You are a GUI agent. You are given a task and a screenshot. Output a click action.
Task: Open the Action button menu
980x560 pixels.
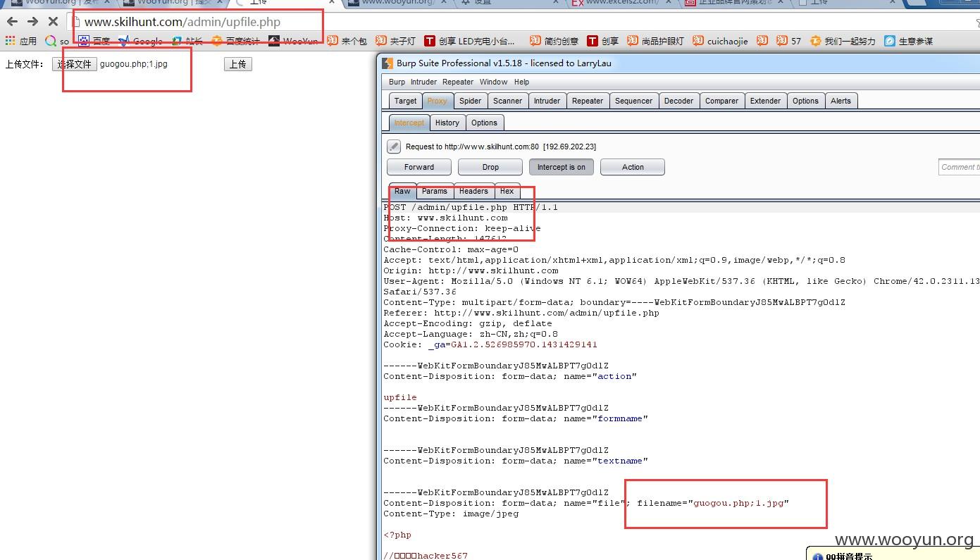(633, 167)
